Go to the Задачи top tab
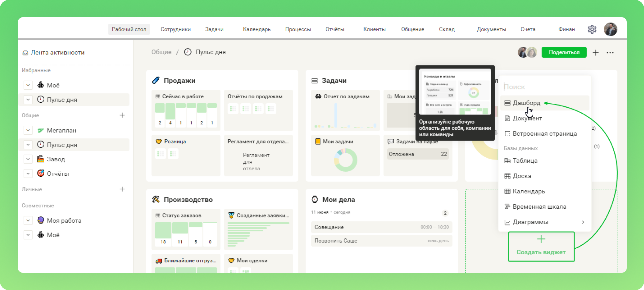644x290 pixels. (x=214, y=29)
